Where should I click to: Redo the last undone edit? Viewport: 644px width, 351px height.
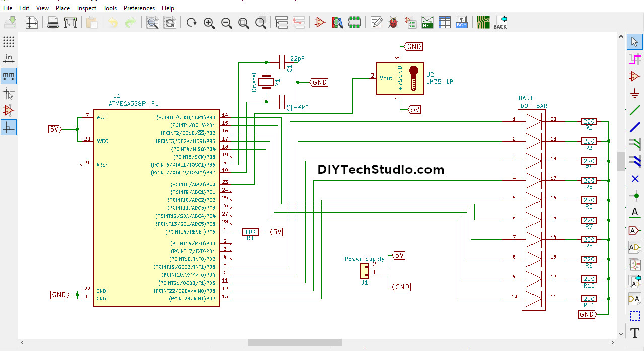coord(130,22)
